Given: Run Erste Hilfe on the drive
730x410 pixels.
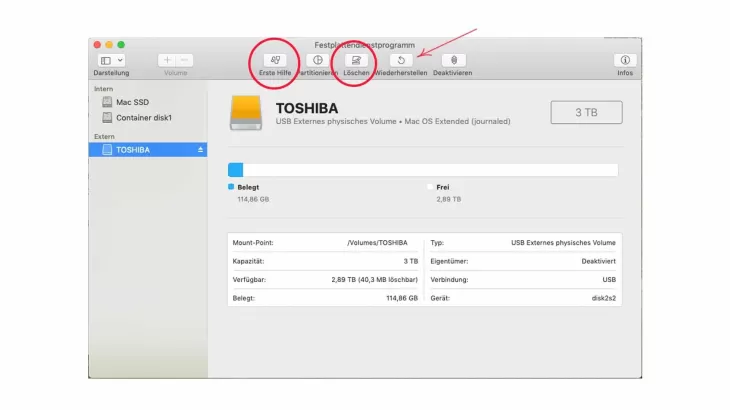Looking at the screenshot, I should point(274,61).
